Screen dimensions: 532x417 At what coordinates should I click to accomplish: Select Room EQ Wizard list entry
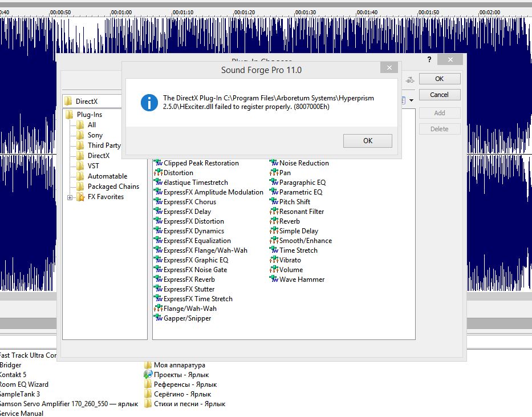coord(24,384)
